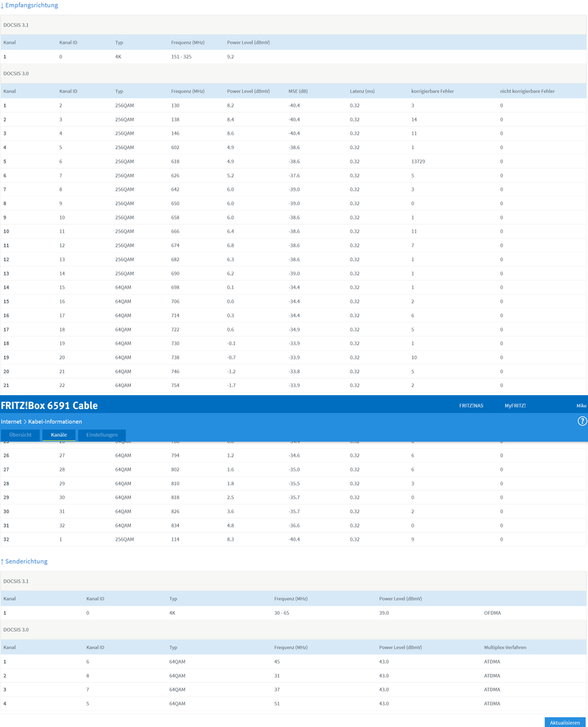Click the 13729 korrigierbare Fehler value

(x=418, y=162)
